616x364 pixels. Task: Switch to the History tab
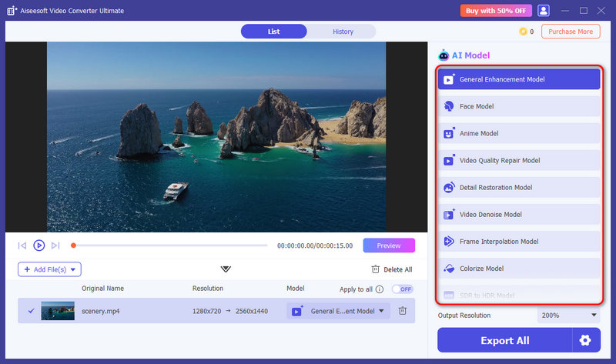tap(343, 32)
